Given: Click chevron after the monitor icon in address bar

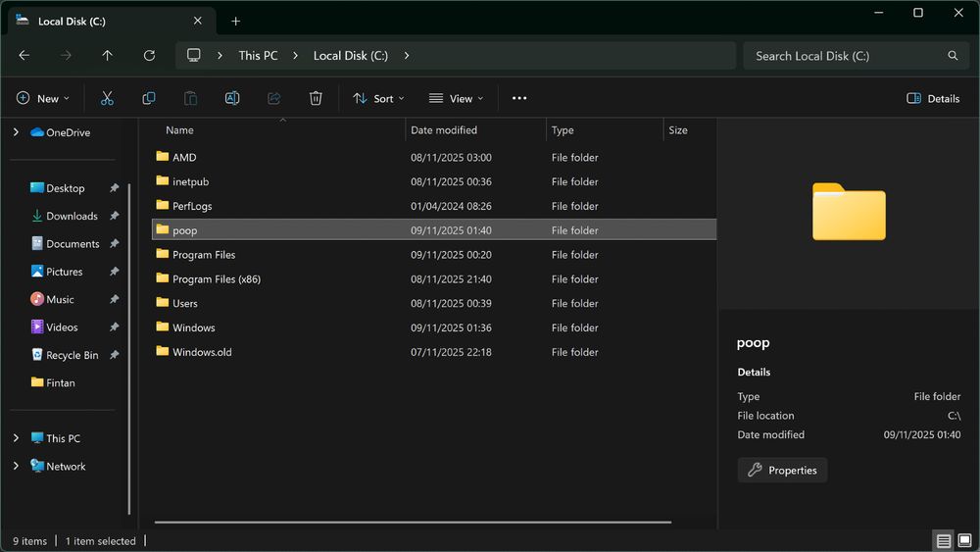Looking at the screenshot, I should [x=220, y=56].
